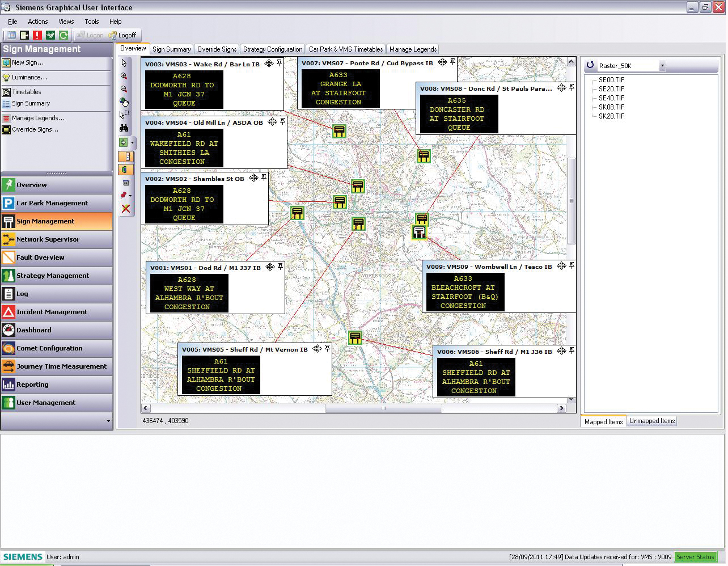Open the Journey Time Measurement section

[57, 366]
